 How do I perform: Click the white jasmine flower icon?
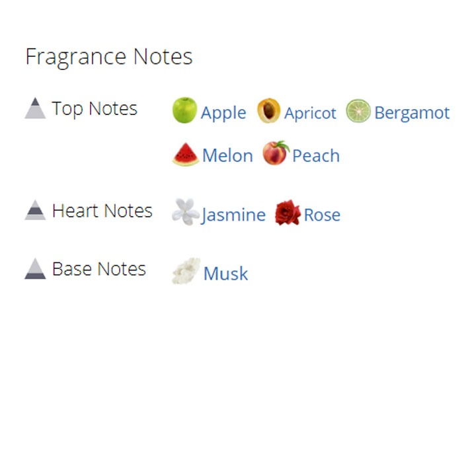click(184, 212)
